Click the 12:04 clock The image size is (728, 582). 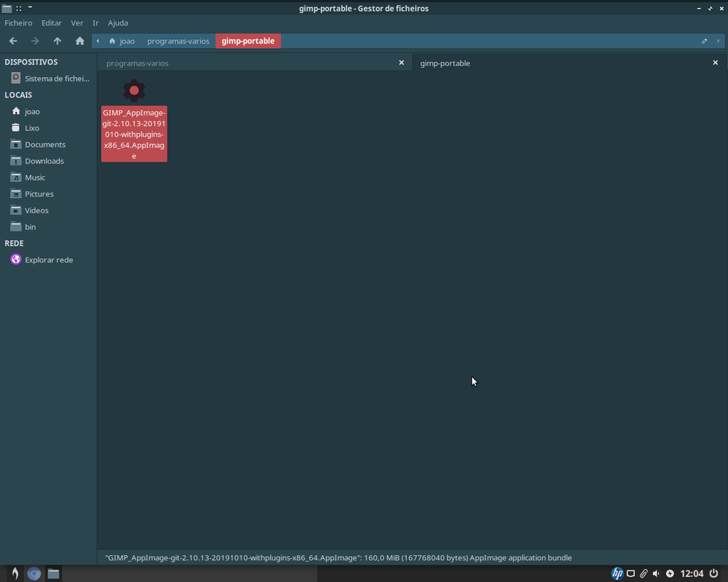[692, 574]
